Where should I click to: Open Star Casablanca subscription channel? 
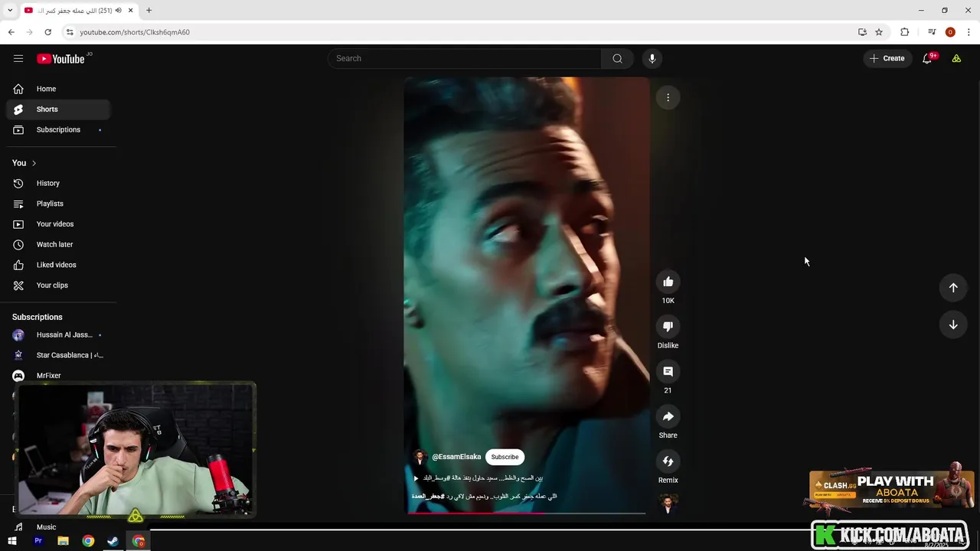(x=58, y=355)
